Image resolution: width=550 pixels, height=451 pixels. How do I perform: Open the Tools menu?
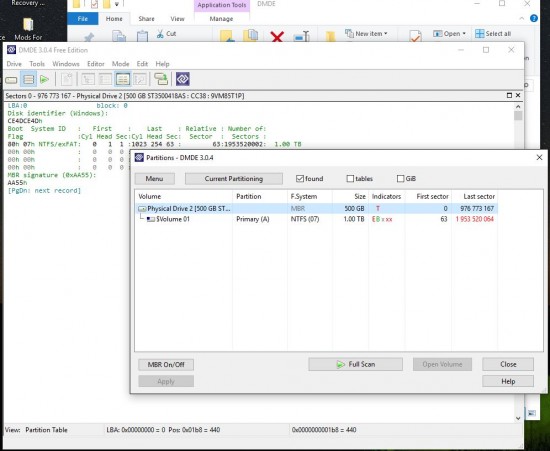(37, 64)
